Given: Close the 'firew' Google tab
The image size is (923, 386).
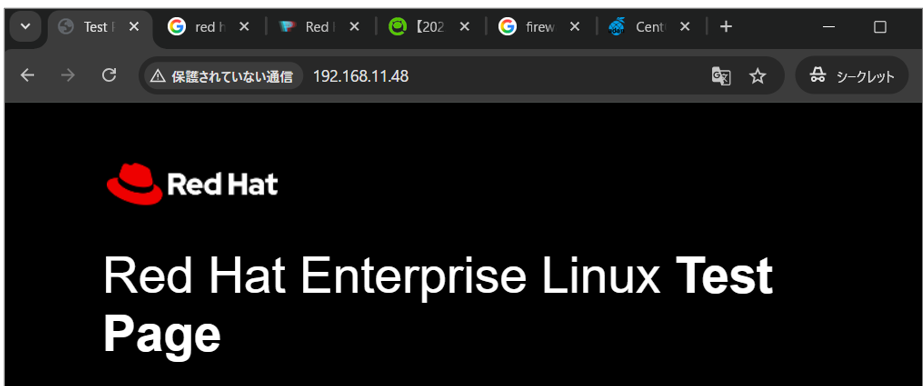Looking at the screenshot, I should point(575,27).
